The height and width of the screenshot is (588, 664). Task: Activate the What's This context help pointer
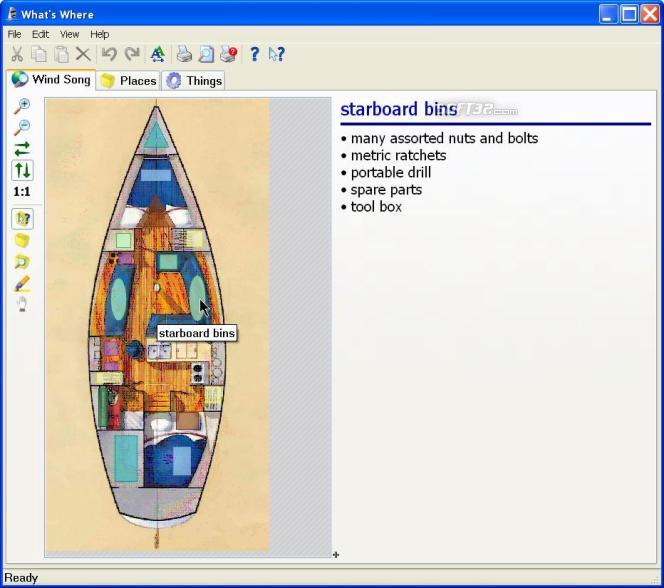point(277,55)
